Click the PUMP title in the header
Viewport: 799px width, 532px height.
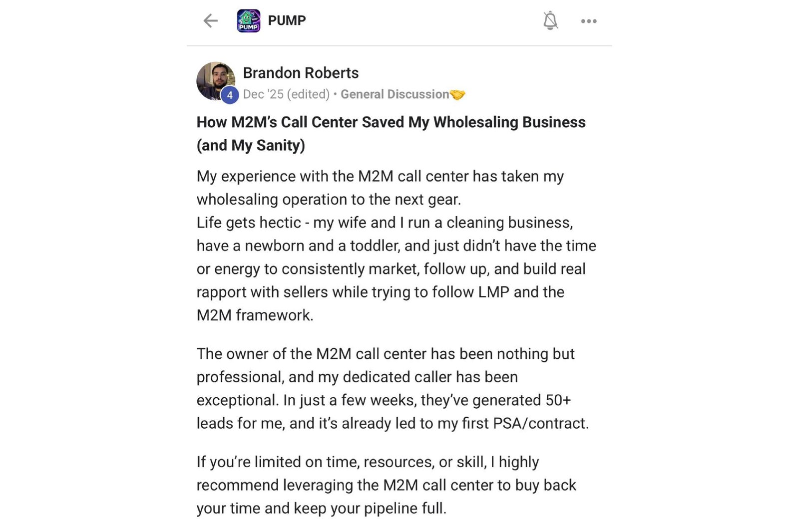(286, 20)
